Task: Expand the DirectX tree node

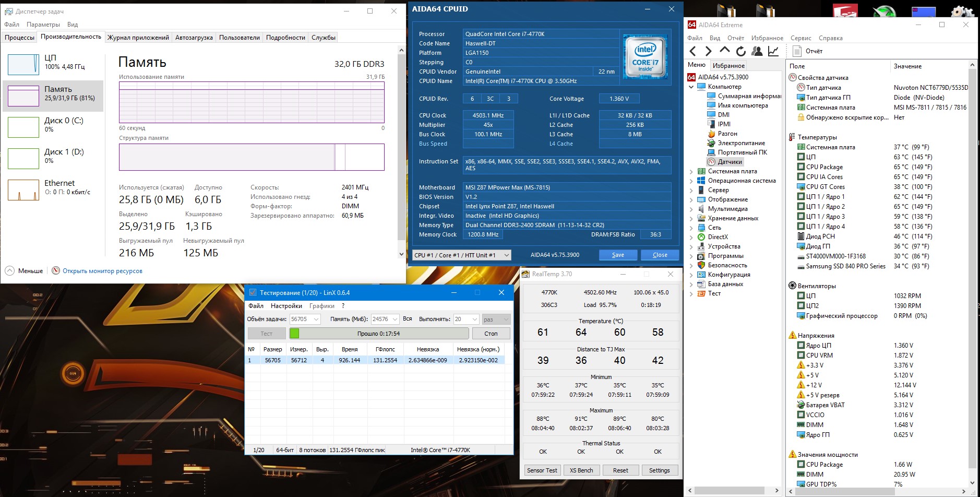Action: (691, 237)
